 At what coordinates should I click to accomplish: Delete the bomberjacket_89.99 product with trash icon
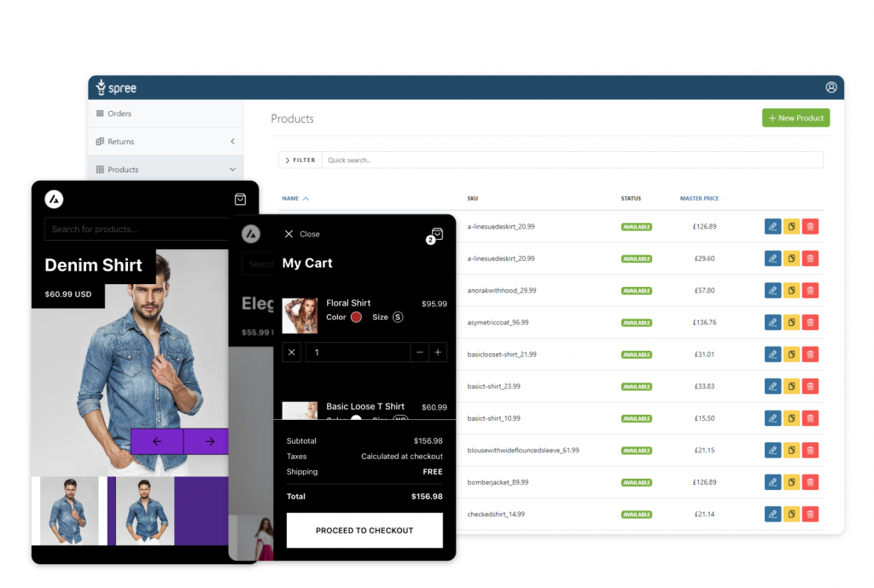pos(810,482)
